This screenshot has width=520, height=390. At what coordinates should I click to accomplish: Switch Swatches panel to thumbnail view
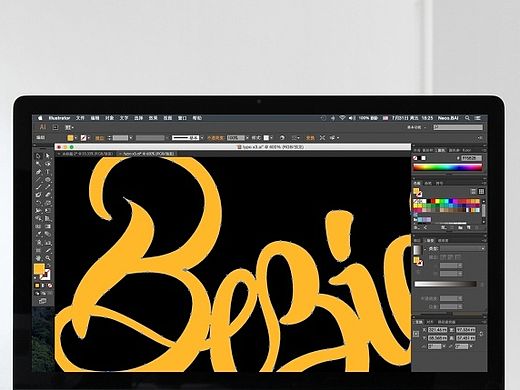[x=481, y=191]
